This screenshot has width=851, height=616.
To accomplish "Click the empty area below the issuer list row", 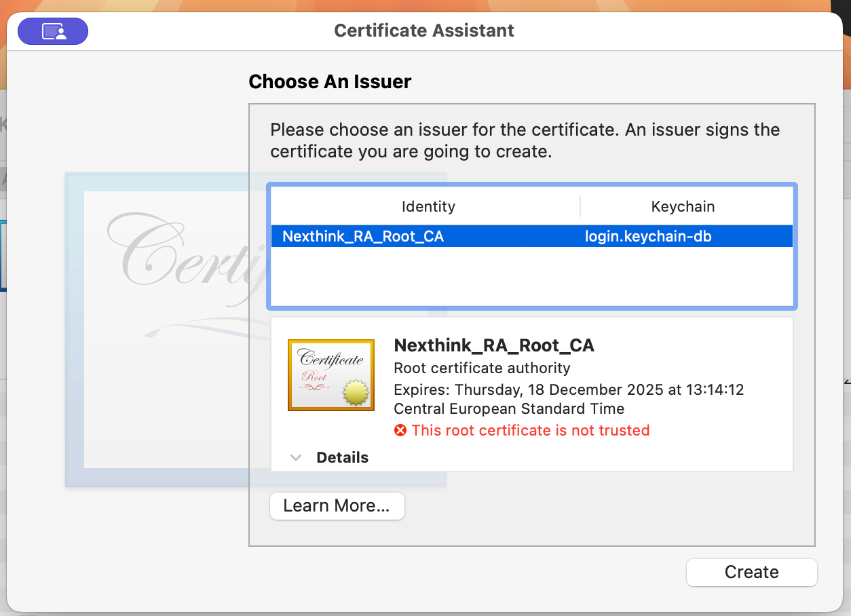I will [531, 277].
